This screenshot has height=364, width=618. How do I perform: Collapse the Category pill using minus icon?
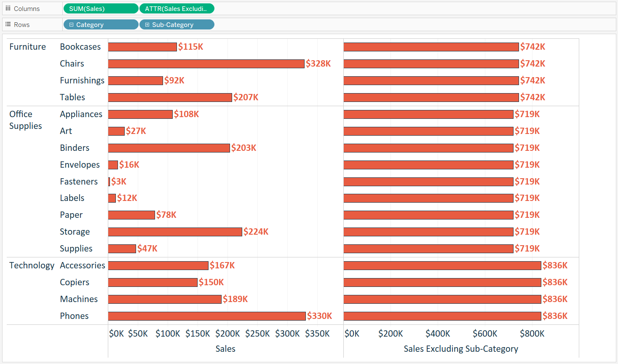coord(71,25)
